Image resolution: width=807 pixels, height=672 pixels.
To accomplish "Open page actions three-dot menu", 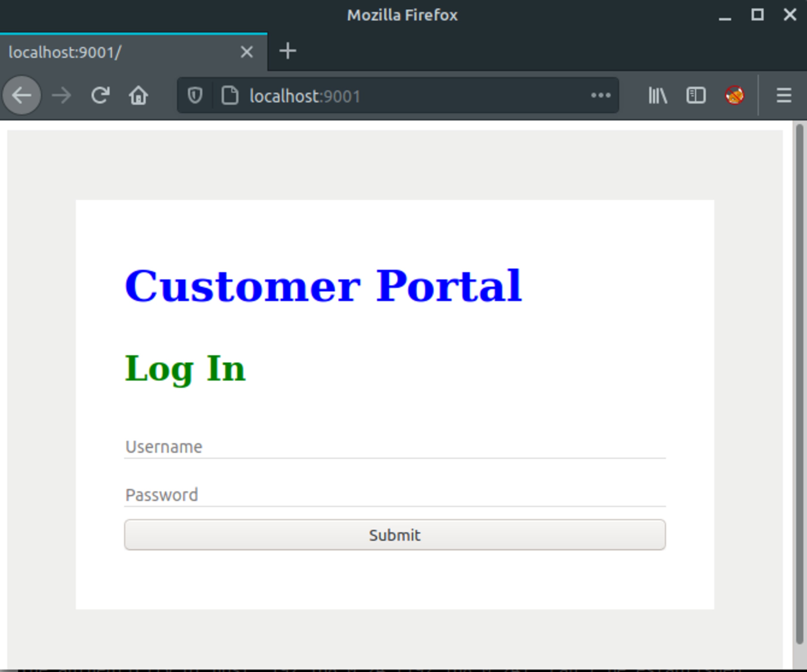I will [x=601, y=95].
